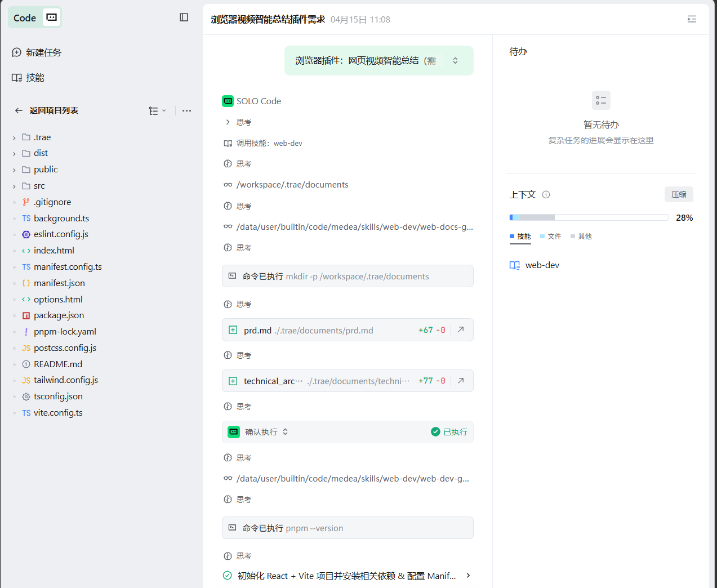
Task: Open tsconfig.json file
Action: click(52, 397)
